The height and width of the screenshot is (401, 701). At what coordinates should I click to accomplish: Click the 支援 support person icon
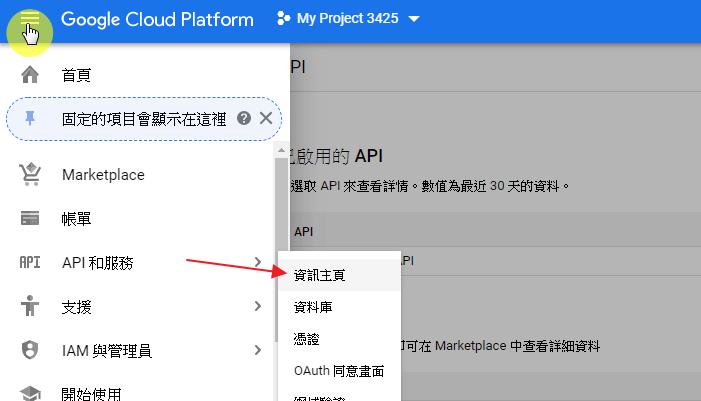click(x=30, y=306)
